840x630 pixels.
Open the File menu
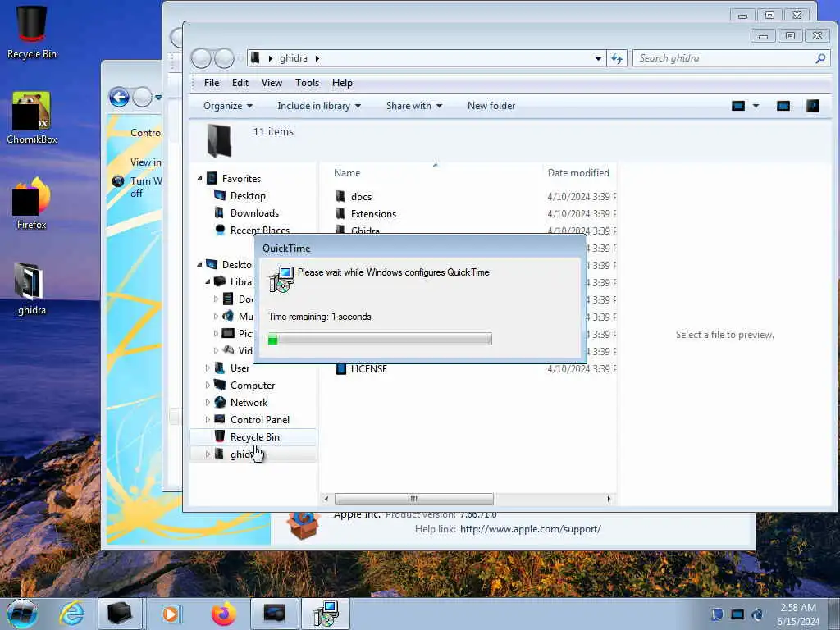(x=212, y=83)
